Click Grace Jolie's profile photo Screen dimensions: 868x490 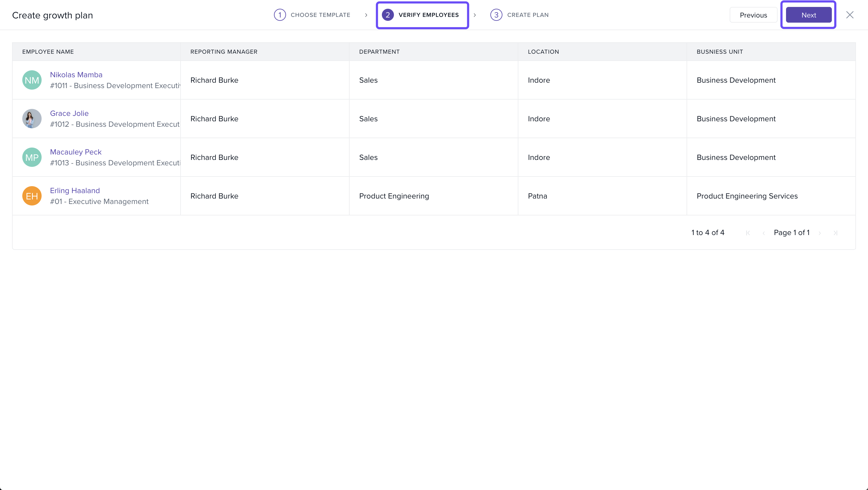coord(32,119)
